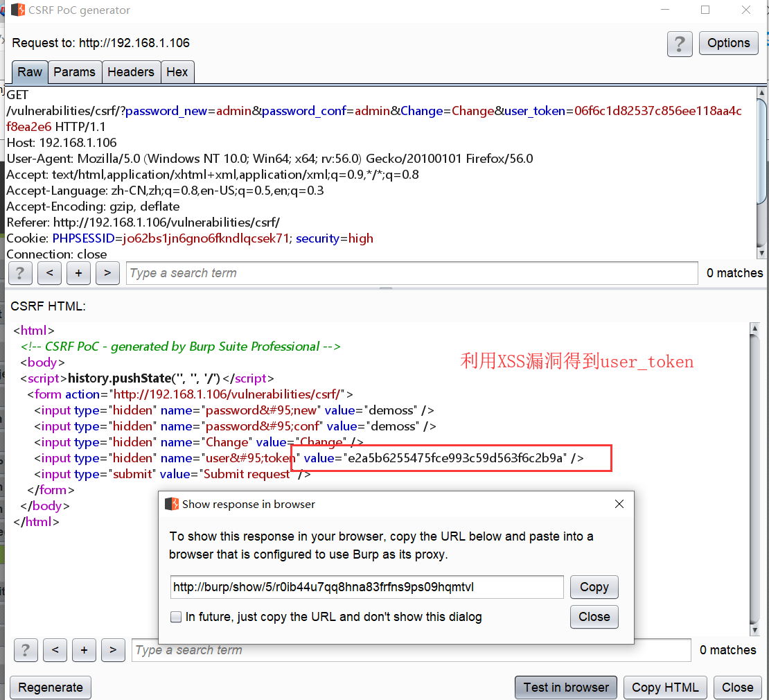Screen dimensions: 769x700
Task: Close the CSRF PoC generator with bottom Close button
Action: (737, 688)
